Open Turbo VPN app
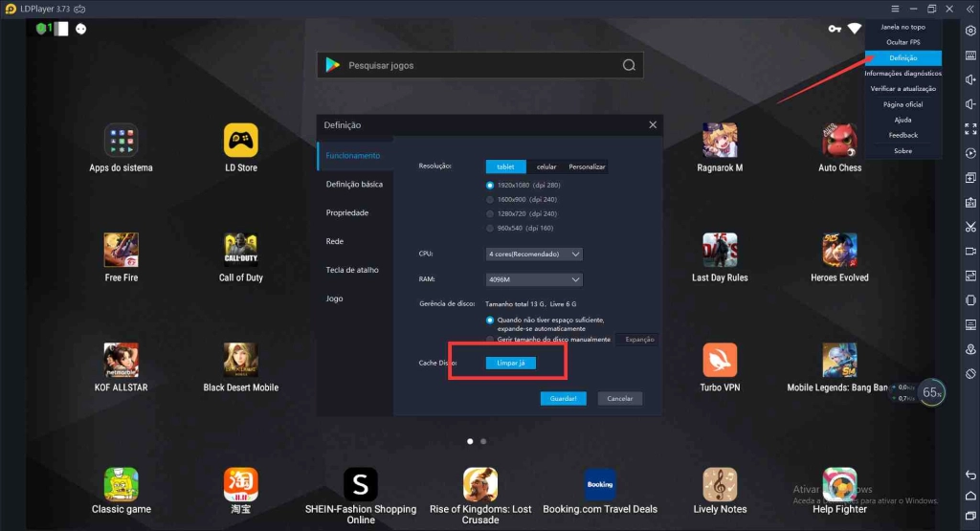This screenshot has width=980, height=531. click(720, 361)
